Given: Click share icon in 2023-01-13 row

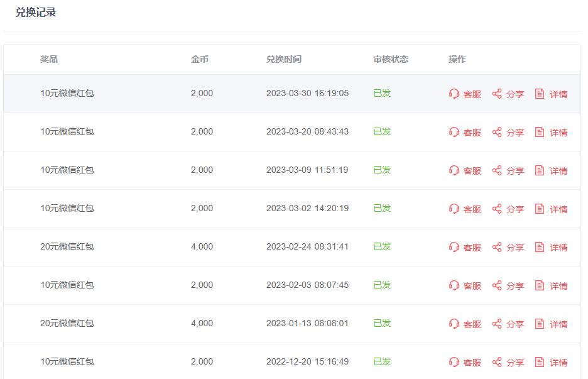Looking at the screenshot, I should click(x=497, y=324).
